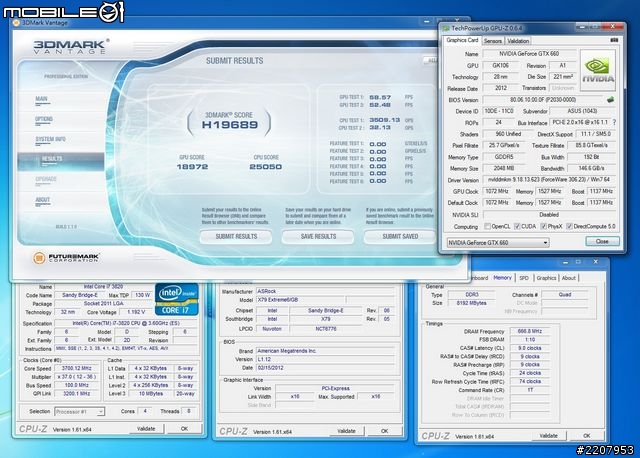The height and width of the screenshot is (458, 640).
Task: Click the CPU-Z Model value X79 Extreme6/GB
Action: 301,300
